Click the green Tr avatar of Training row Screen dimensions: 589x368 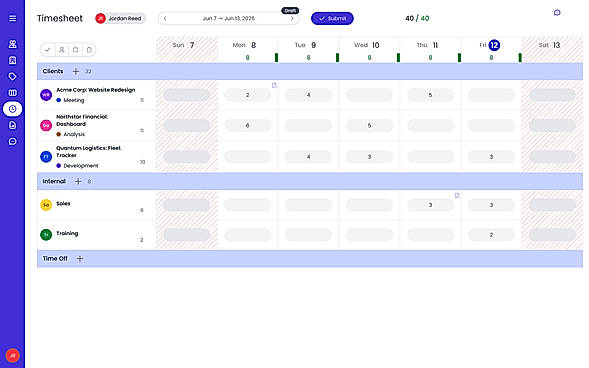46,235
